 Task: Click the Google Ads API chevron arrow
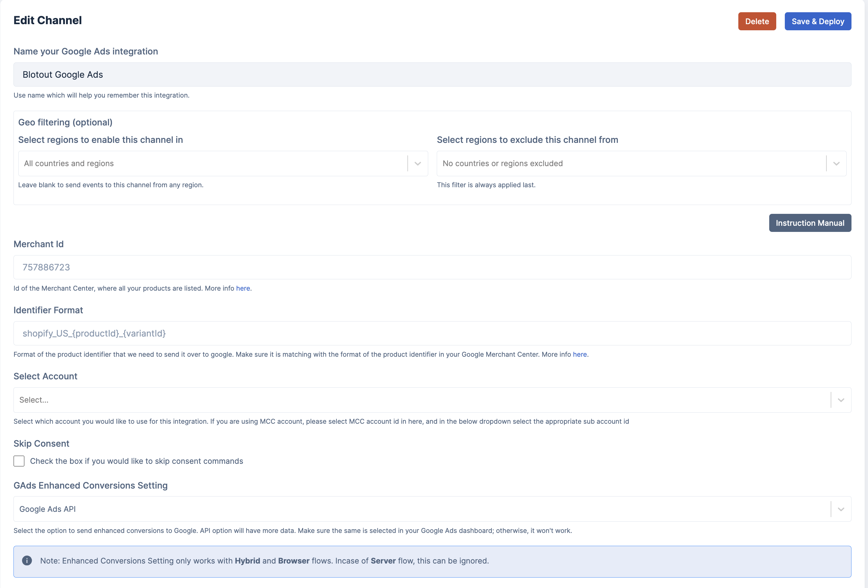coord(841,509)
